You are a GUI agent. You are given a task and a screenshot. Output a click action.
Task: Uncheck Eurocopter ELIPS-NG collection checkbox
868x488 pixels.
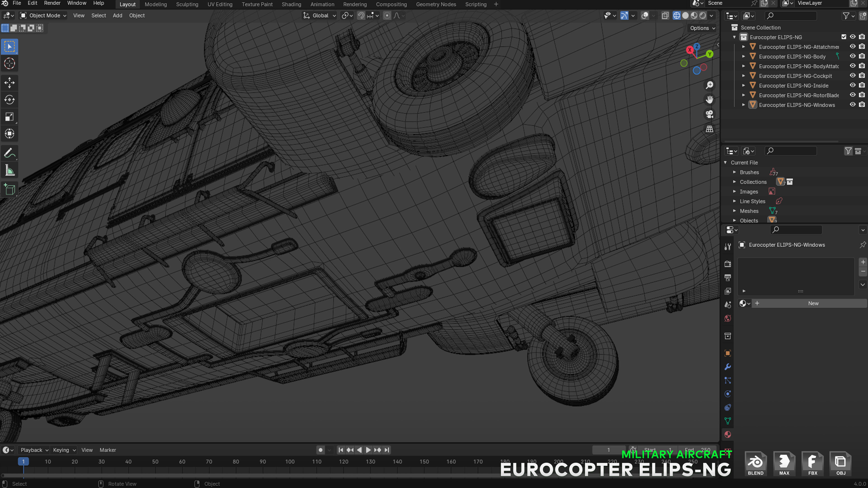coord(844,37)
